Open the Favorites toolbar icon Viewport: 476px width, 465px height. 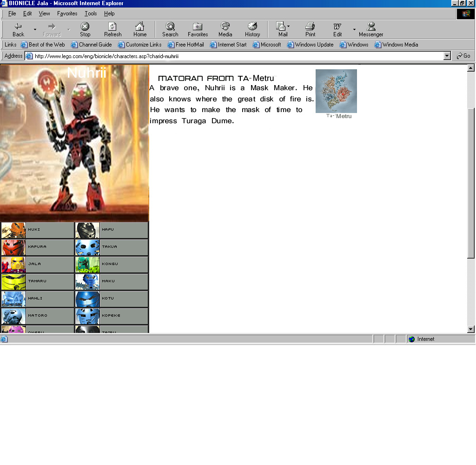[198, 27]
